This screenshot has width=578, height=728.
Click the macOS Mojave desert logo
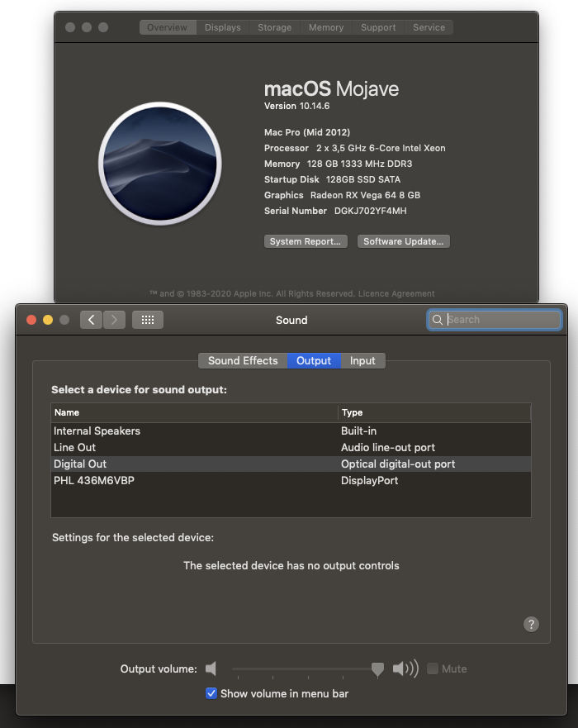click(x=160, y=164)
